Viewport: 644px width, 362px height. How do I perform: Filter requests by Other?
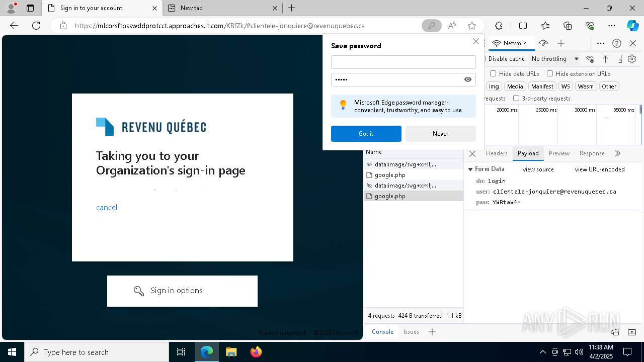click(609, 86)
